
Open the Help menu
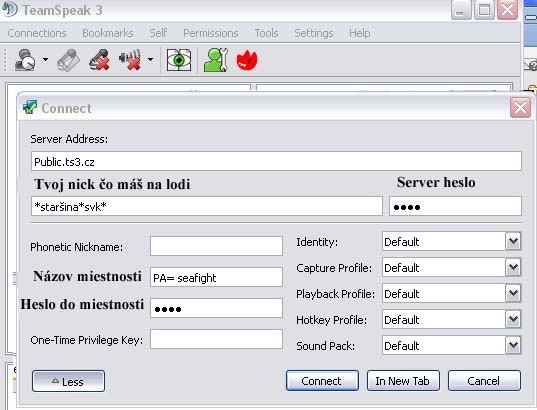[360, 33]
